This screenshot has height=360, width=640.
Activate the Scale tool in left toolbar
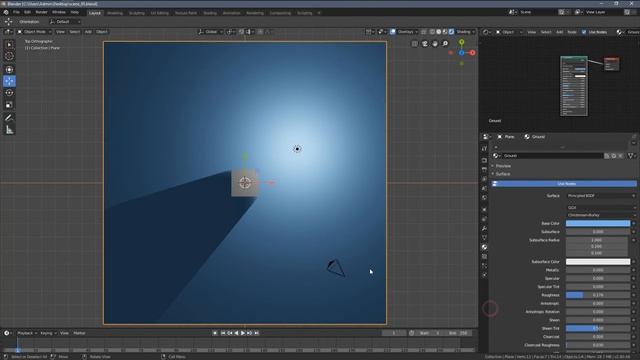(9, 105)
